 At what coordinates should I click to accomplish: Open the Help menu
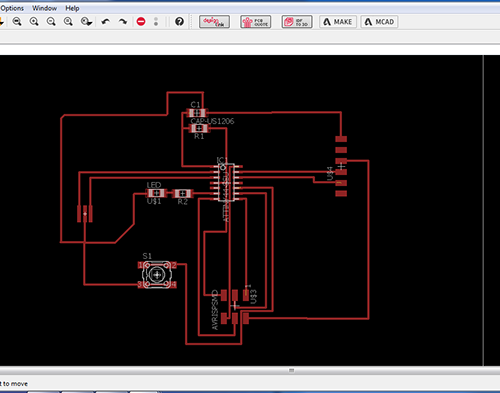point(72,8)
